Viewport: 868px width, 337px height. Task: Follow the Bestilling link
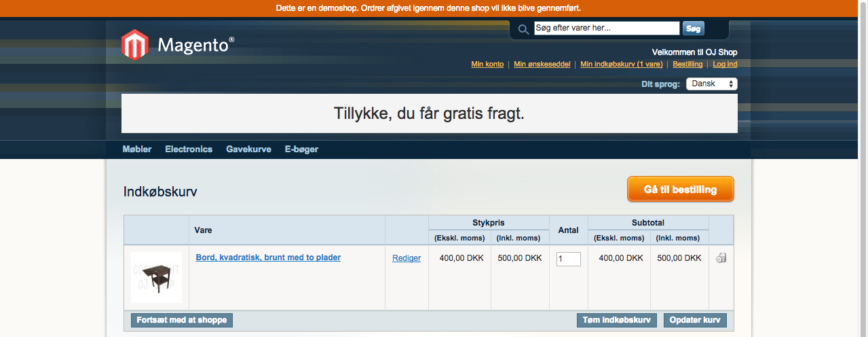687,65
